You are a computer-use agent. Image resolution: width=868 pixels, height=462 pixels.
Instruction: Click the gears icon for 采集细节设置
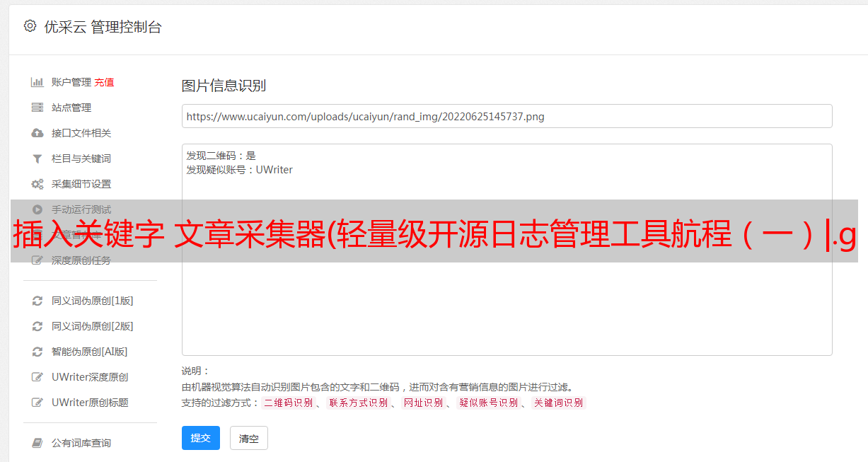click(x=37, y=184)
